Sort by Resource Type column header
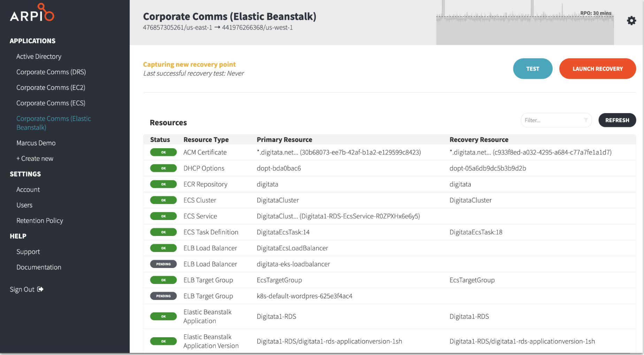Image resolution: width=644 pixels, height=355 pixels. (206, 140)
